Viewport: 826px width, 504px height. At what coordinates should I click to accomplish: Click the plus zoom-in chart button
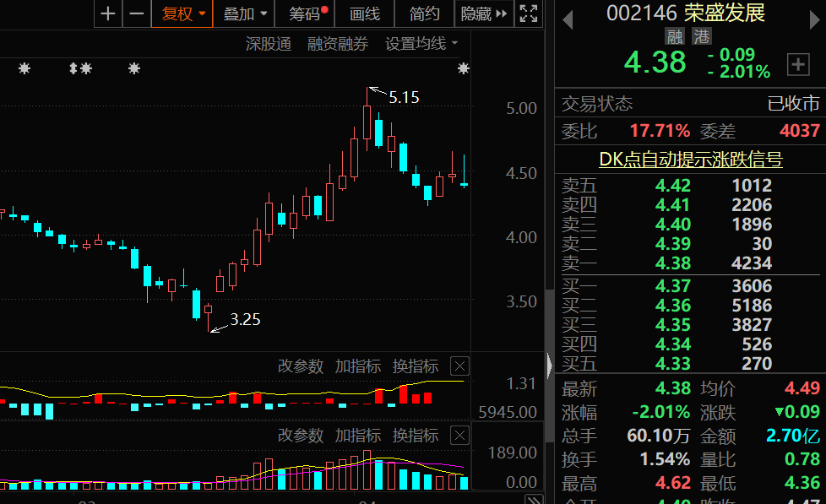pos(108,14)
